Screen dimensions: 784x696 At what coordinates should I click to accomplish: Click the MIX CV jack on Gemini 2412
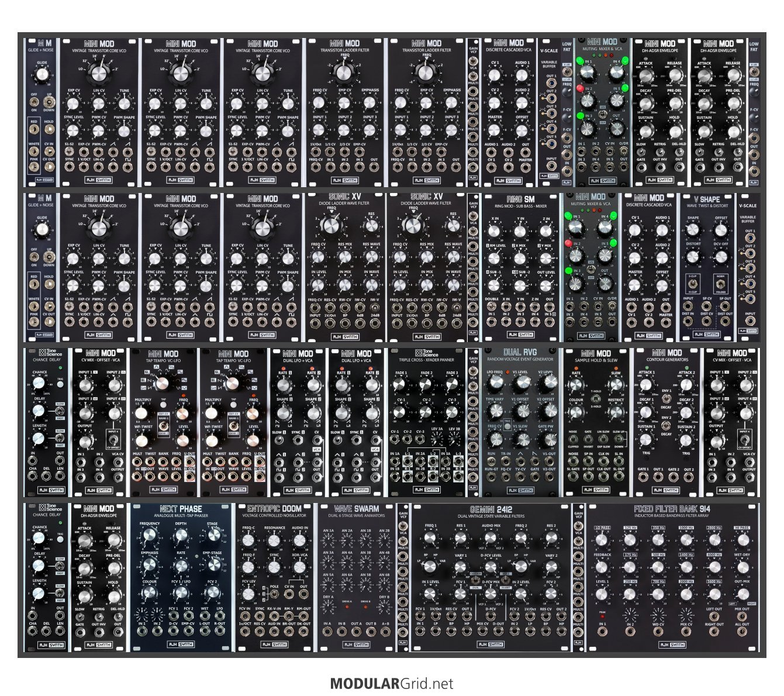tap(482, 631)
